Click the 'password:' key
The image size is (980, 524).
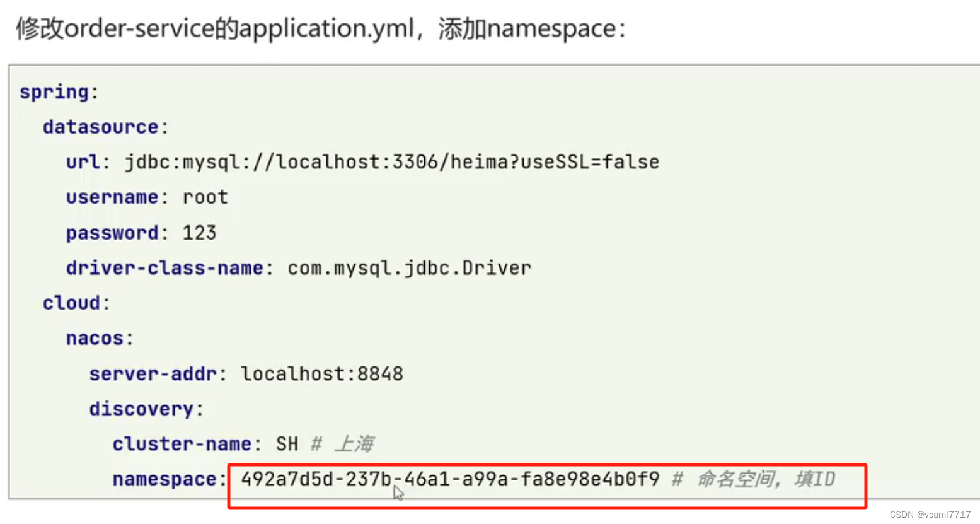coord(117,233)
